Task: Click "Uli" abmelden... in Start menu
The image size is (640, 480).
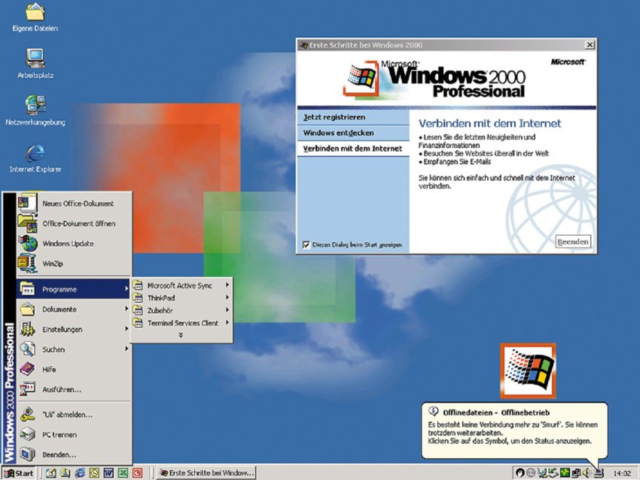Action: 74,414
